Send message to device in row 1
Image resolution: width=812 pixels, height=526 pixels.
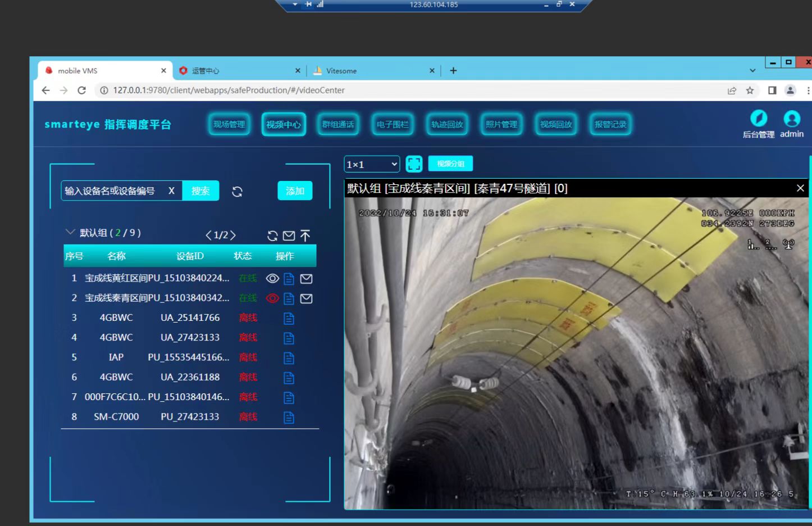click(x=306, y=279)
